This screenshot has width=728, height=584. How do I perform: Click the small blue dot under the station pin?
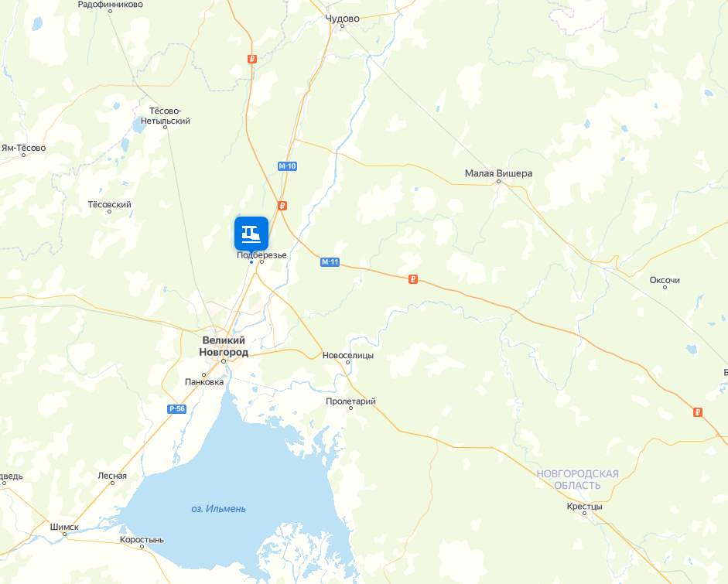click(x=251, y=262)
